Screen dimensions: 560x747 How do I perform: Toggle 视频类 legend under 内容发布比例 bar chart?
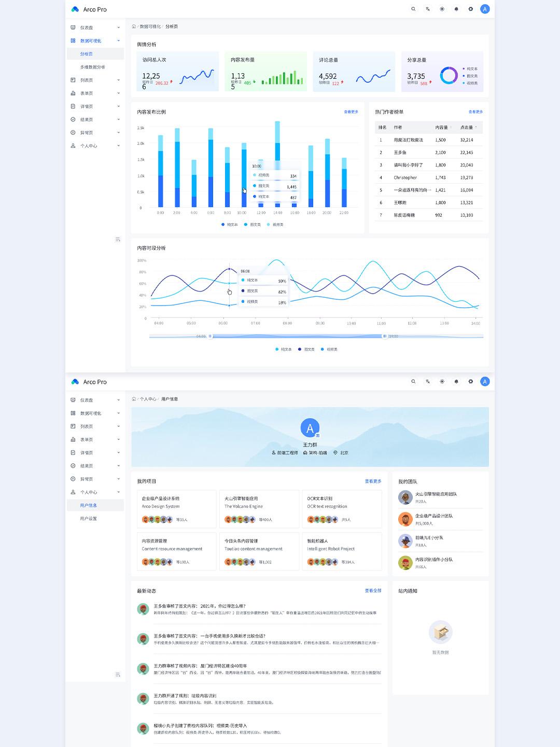tap(275, 225)
